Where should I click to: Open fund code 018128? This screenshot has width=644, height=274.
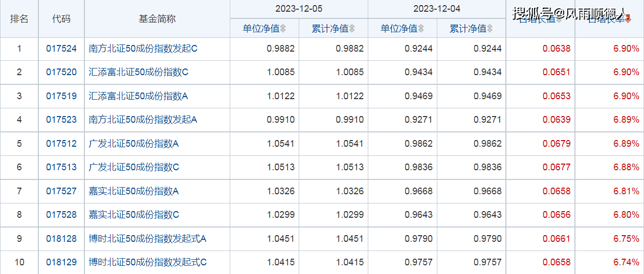point(61,239)
